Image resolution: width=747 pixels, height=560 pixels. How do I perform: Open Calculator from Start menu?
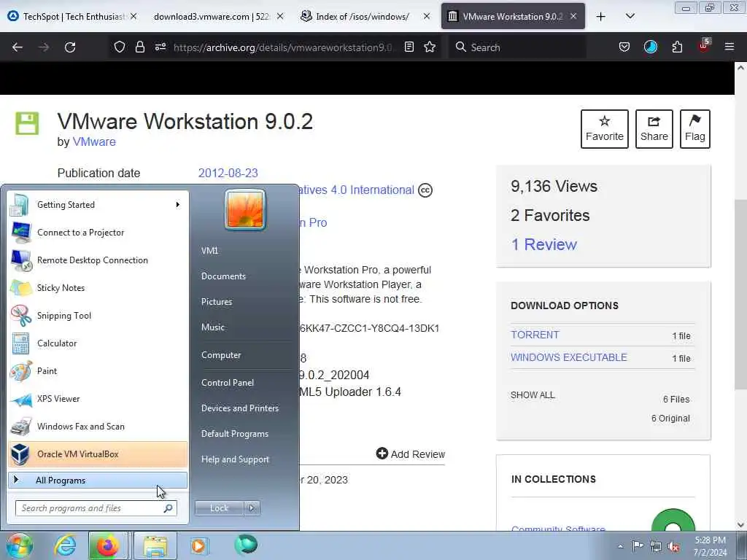pyautogui.click(x=98, y=343)
